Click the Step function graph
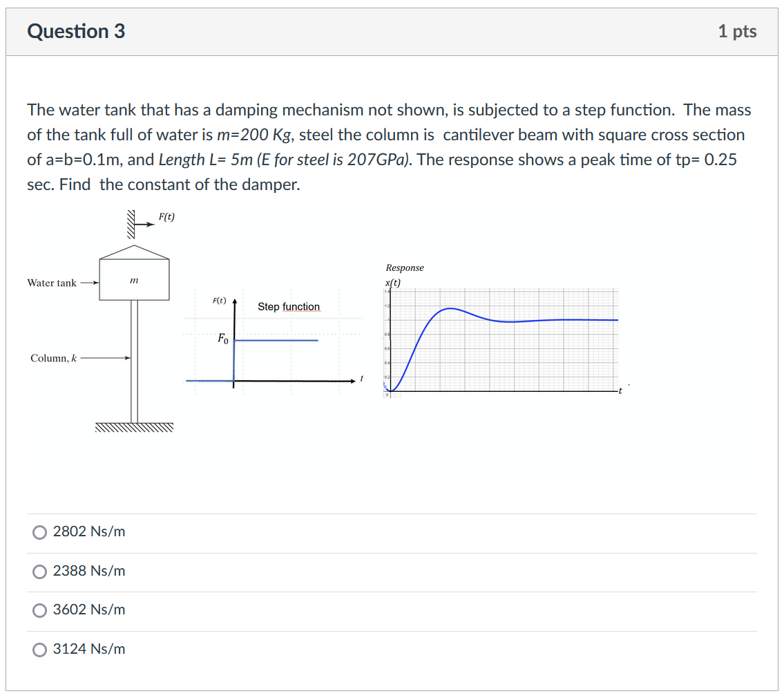 [x=273, y=342]
